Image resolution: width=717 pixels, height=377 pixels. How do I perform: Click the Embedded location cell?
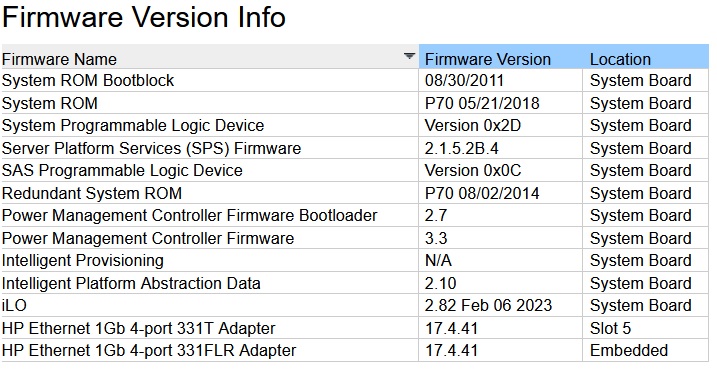[x=646, y=350]
